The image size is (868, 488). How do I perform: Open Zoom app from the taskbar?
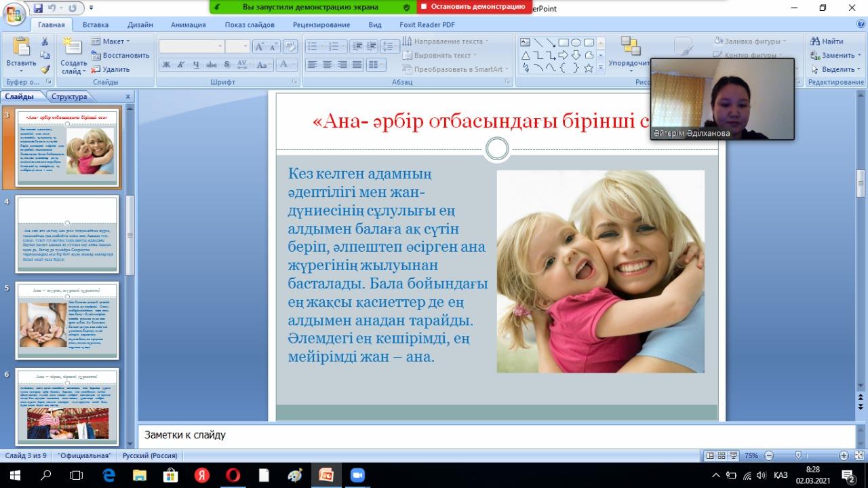point(357,475)
